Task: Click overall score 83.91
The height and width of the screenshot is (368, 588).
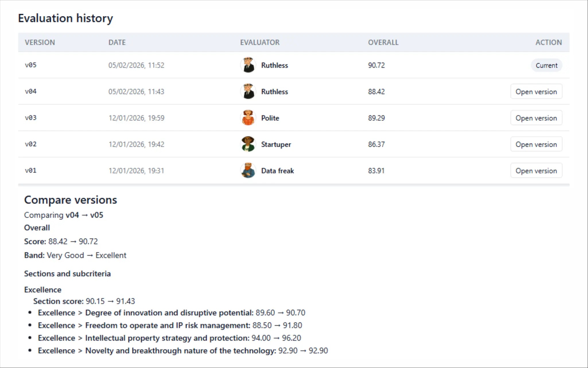Action: pyautogui.click(x=376, y=171)
